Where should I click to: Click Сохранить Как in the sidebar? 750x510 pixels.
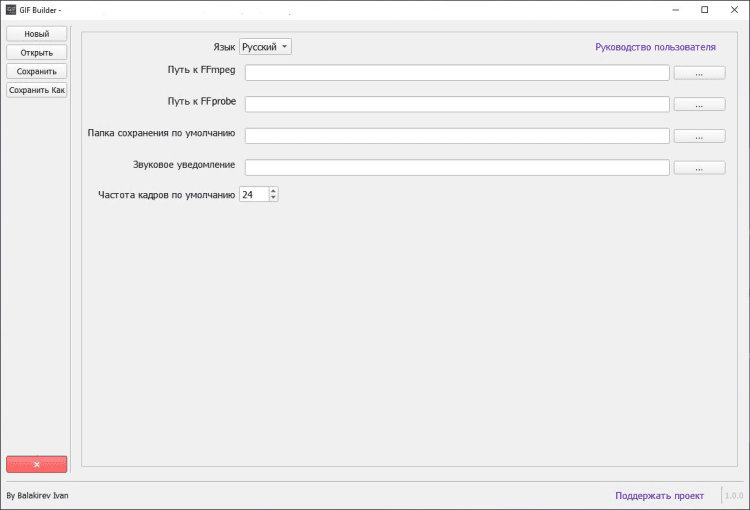coord(36,90)
